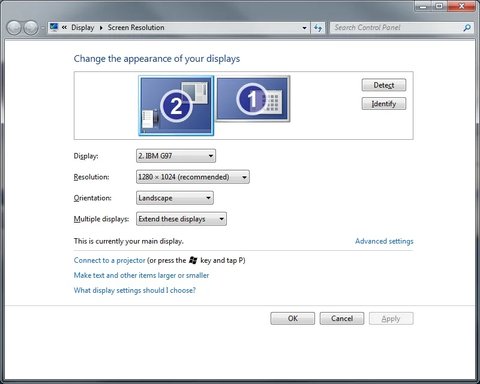Open the Connect to a projector link
The image size is (480, 384).
(x=109, y=260)
